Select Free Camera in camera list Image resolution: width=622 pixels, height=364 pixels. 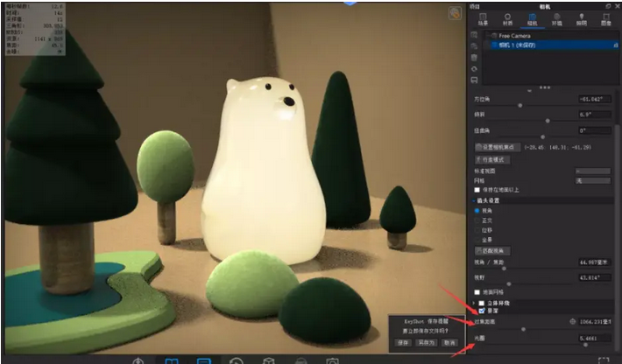(x=517, y=36)
